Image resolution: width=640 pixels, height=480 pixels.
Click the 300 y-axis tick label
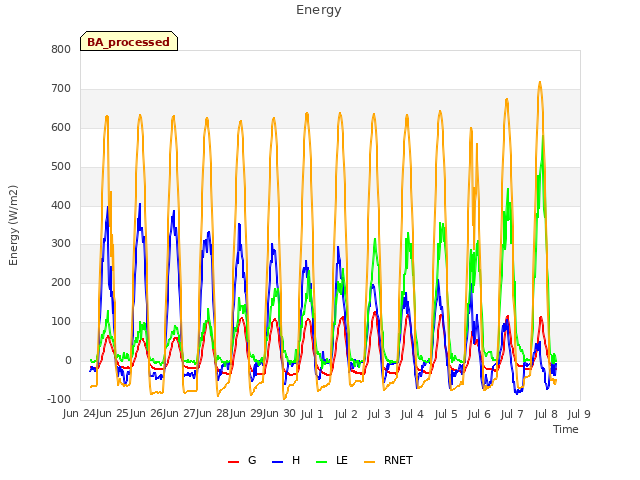point(61,244)
